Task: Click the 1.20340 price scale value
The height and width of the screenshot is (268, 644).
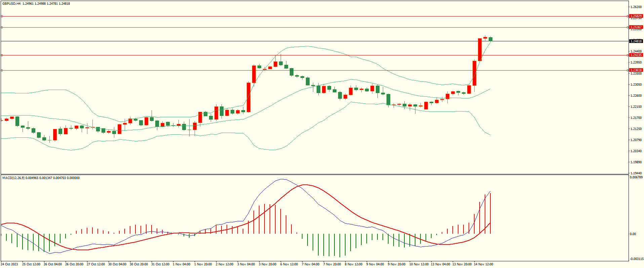Action: point(636,151)
